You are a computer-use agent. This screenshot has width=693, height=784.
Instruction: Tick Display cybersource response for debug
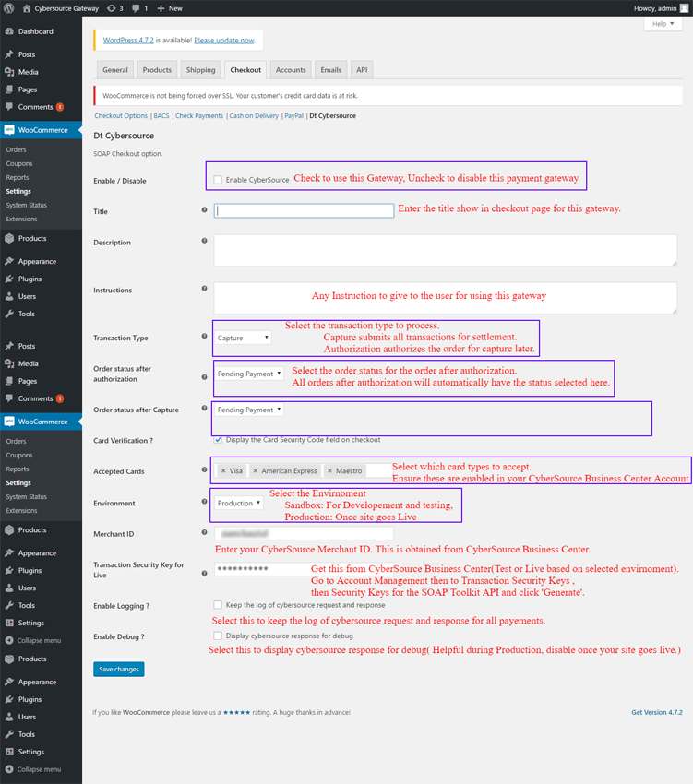click(218, 636)
